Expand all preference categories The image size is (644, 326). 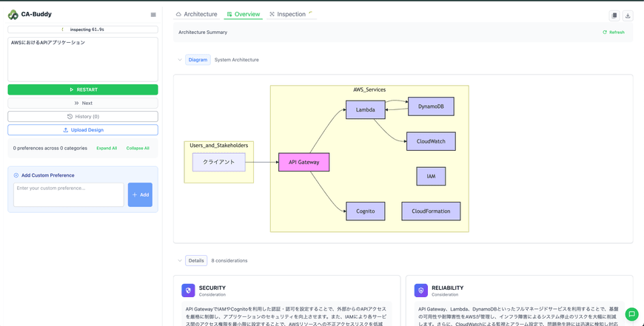coord(107,148)
